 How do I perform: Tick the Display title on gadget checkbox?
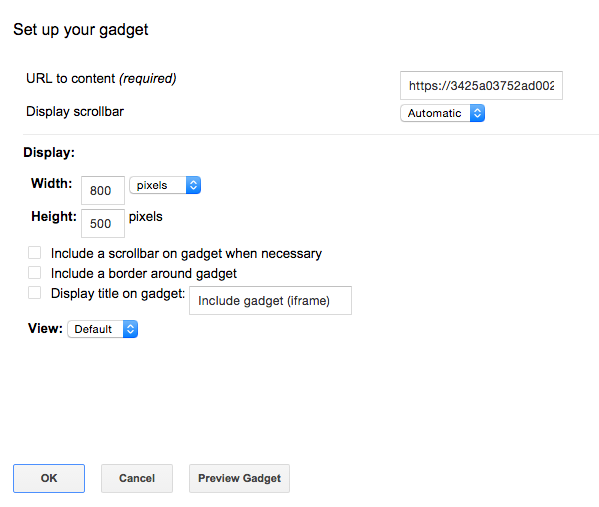click(34, 293)
